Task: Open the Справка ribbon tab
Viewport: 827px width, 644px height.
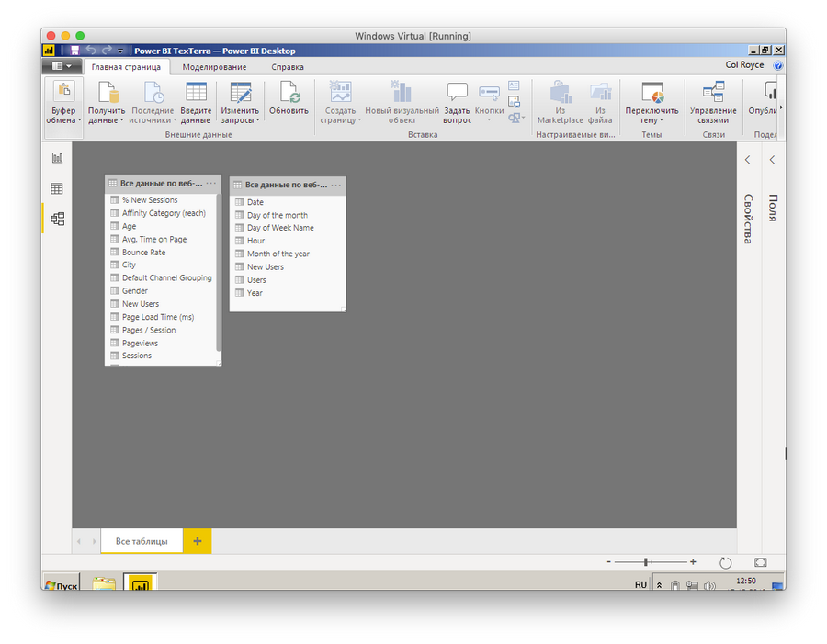Action: [288, 67]
